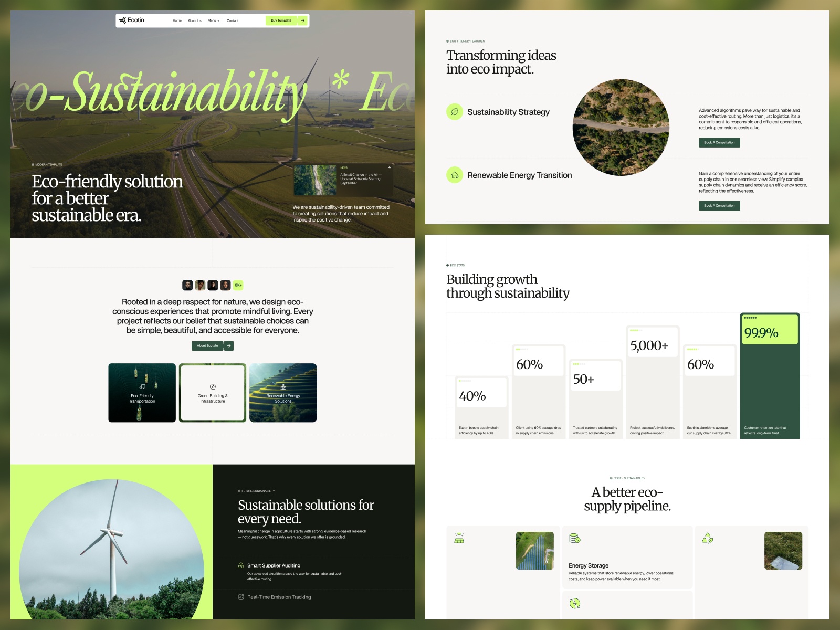Click the Ecotin logo in the navbar
Viewport: 840px width, 630px height.
pyautogui.click(x=132, y=20)
